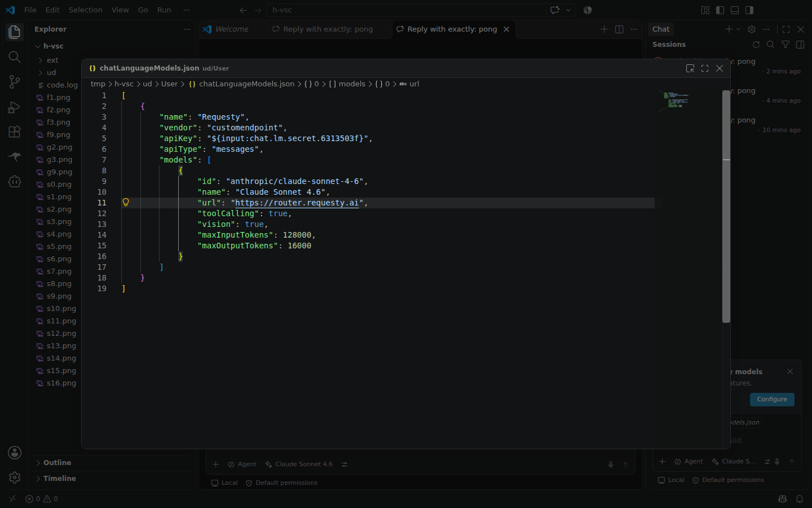Maximize the chatLanguageModels.json modal editor
The width and height of the screenshot is (812, 508).
705,68
